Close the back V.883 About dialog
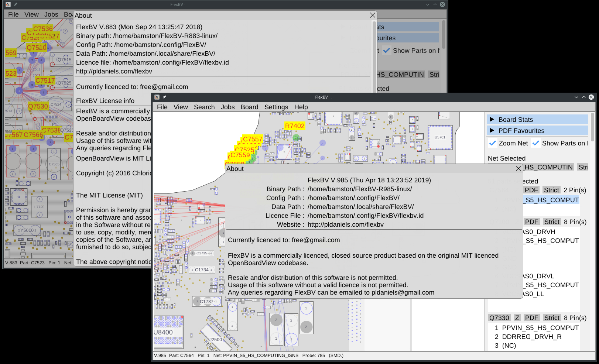 [x=373, y=15]
